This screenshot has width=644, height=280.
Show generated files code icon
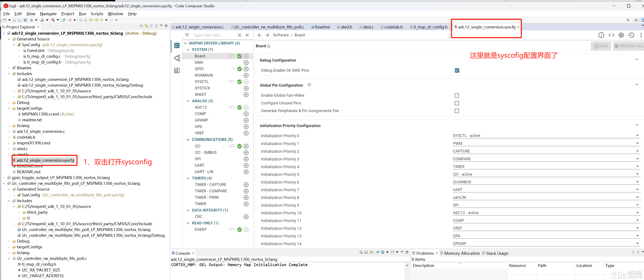pos(611,35)
